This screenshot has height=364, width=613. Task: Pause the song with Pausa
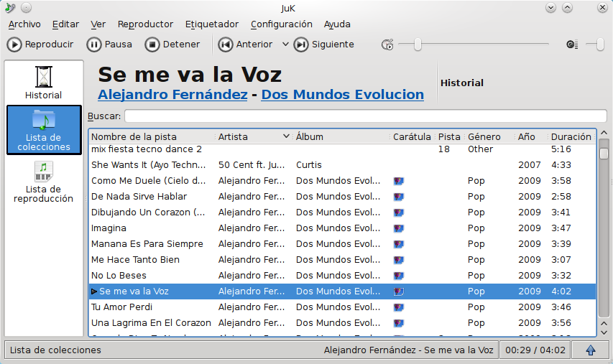(109, 45)
